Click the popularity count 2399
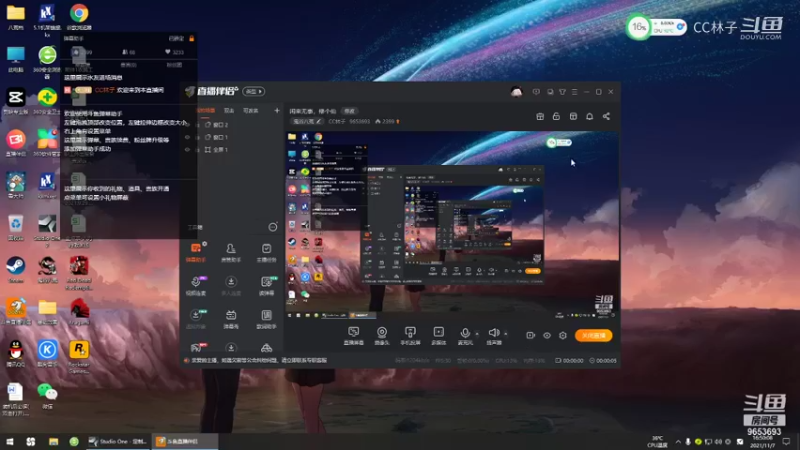Viewport: 800px width, 450px height. (387, 121)
